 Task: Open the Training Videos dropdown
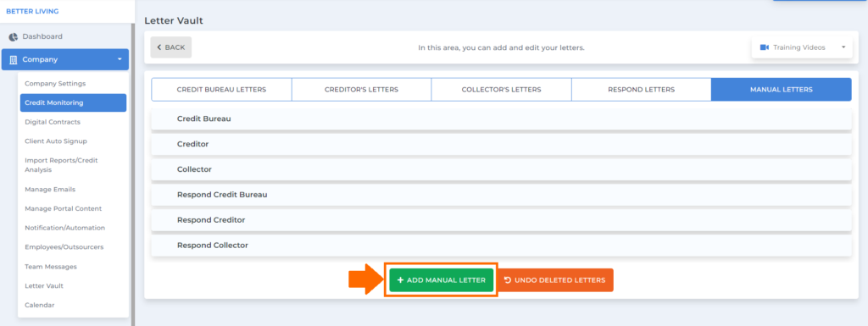click(x=802, y=47)
